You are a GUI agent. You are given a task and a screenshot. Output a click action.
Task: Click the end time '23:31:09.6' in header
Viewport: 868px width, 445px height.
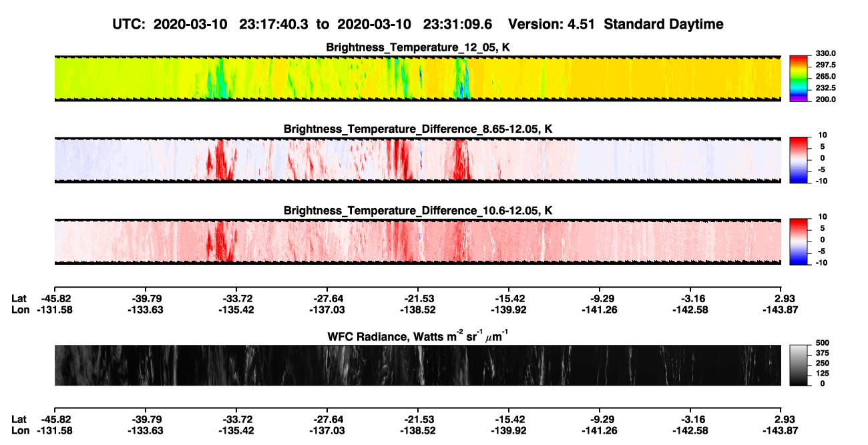click(x=459, y=25)
